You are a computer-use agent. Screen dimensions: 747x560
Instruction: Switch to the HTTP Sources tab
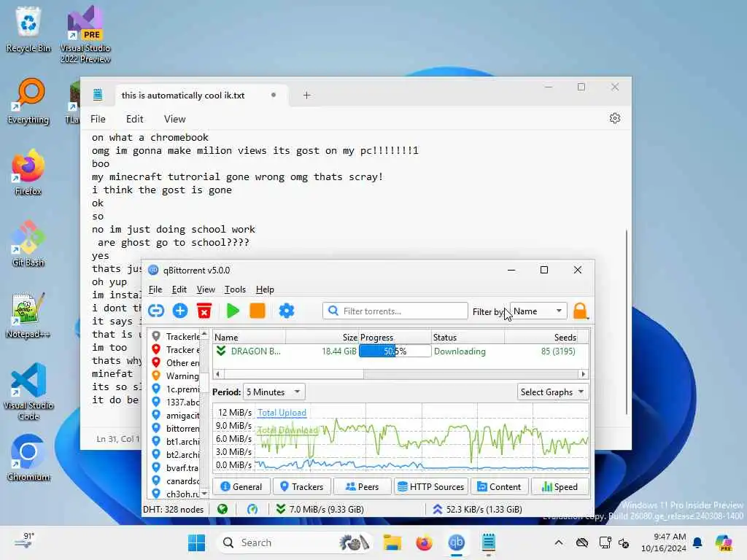(x=431, y=486)
